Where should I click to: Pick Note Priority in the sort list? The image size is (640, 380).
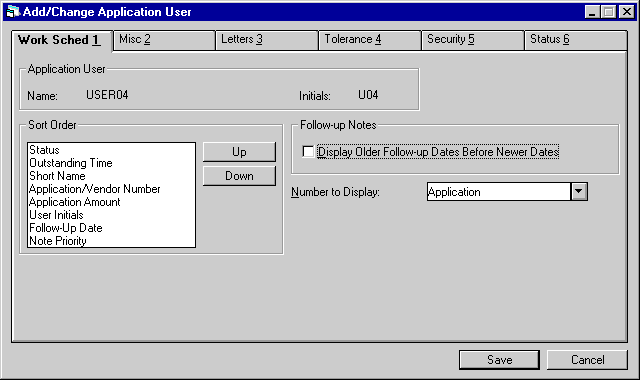click(58, 241)
